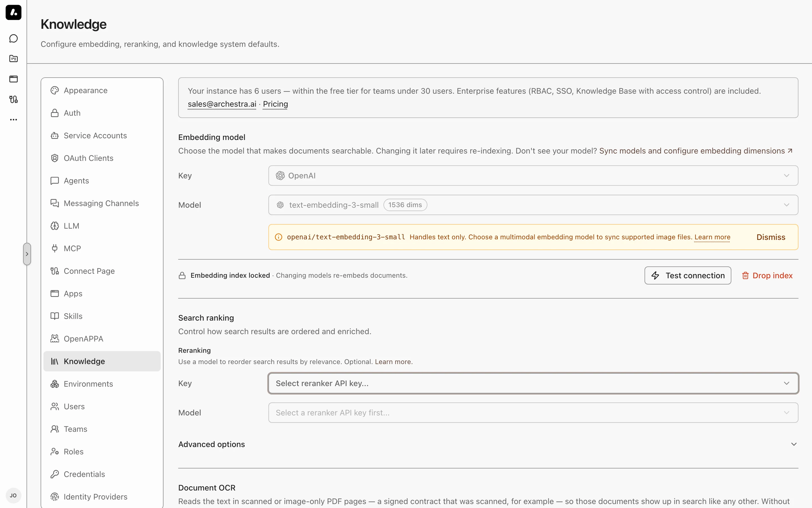The width and height of the screenshot is (812, 508).
Task: Open Agents settings section
Action: point(102,181)
